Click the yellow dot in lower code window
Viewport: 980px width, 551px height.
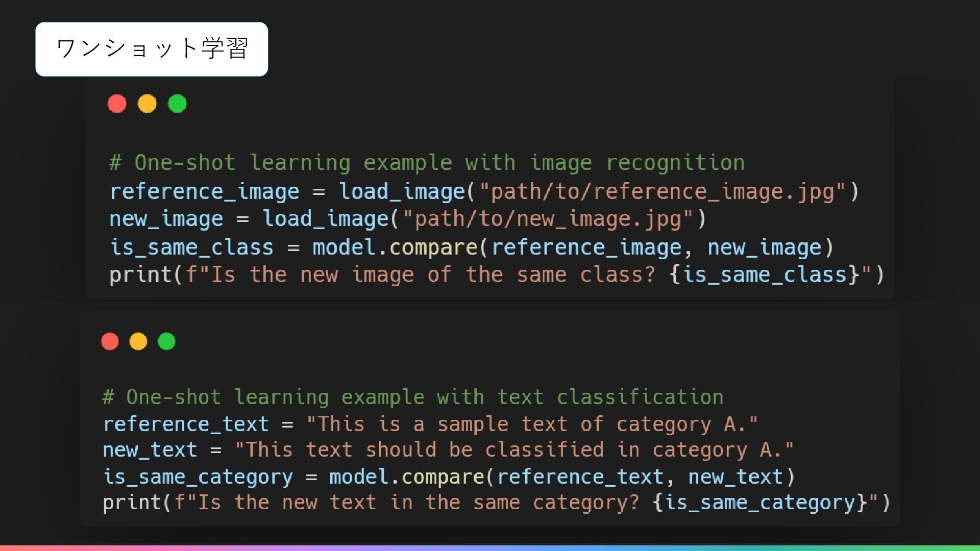[138, 341]
